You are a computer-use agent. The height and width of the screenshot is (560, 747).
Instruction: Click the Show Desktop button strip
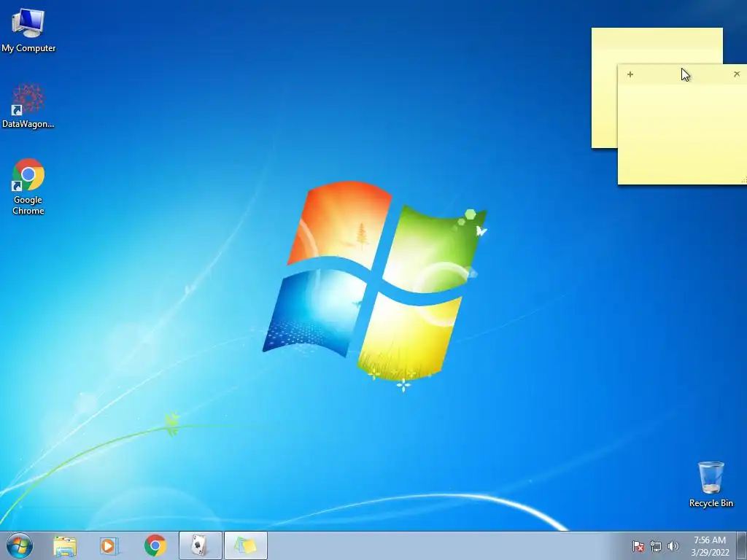[x=742, y=545]
